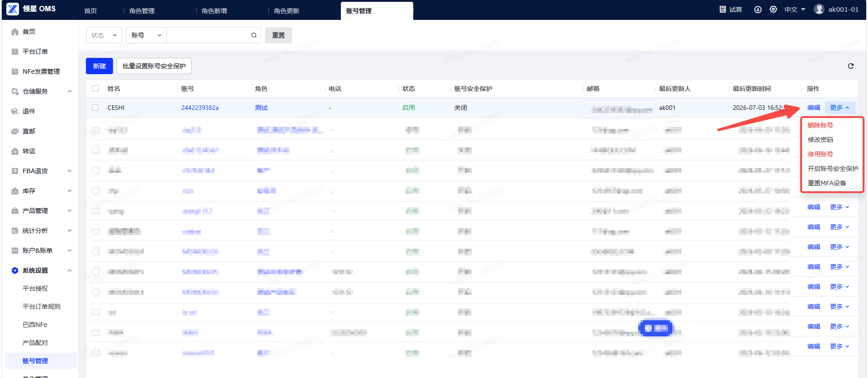Collapse the 更多 menu in the CESHI row

[x=840, y=108]
